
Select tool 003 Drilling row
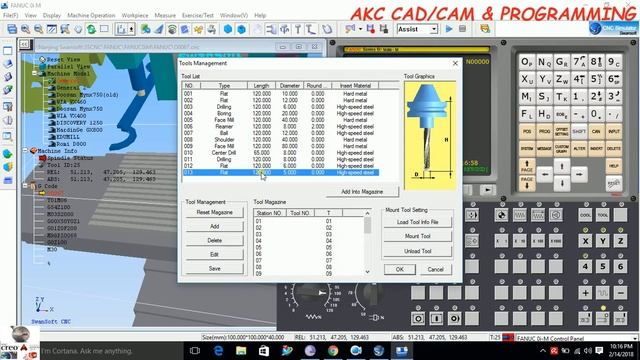click(281, 107)
